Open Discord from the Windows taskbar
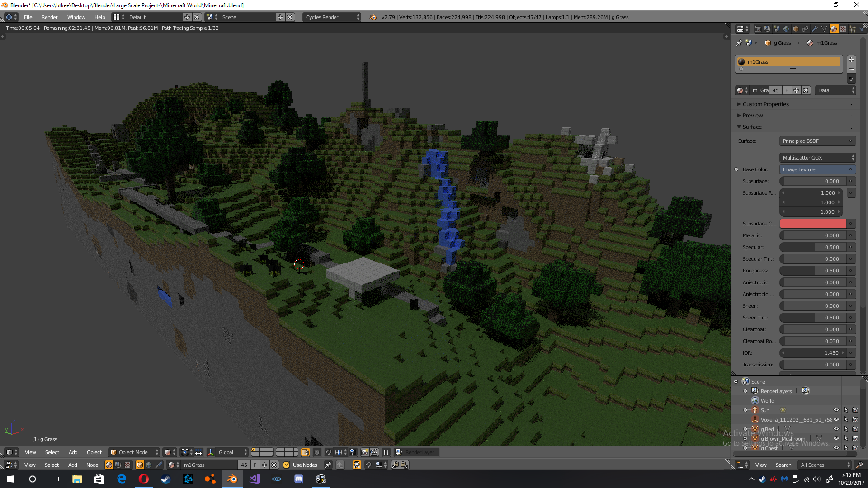Viewport: 868px width, 488px height. 299,479
